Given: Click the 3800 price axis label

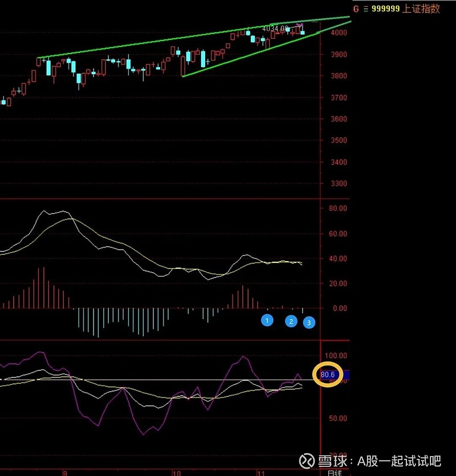Looking at the screenshot, I should pos(339,76).
